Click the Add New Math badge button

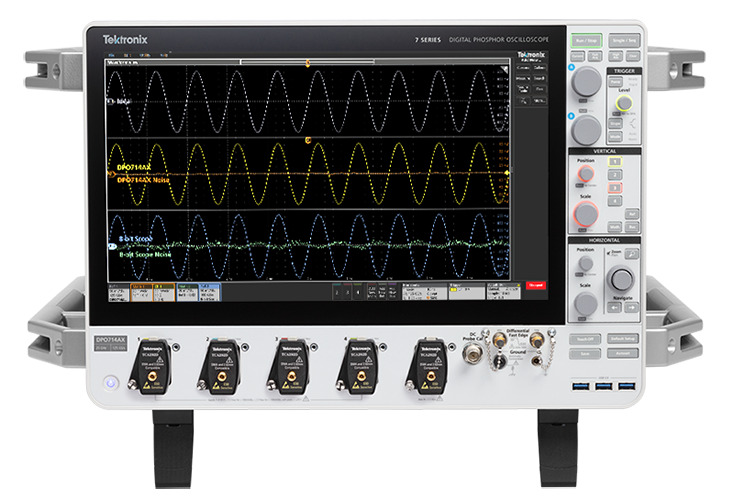pyautogui.click(x=372, y=292)
